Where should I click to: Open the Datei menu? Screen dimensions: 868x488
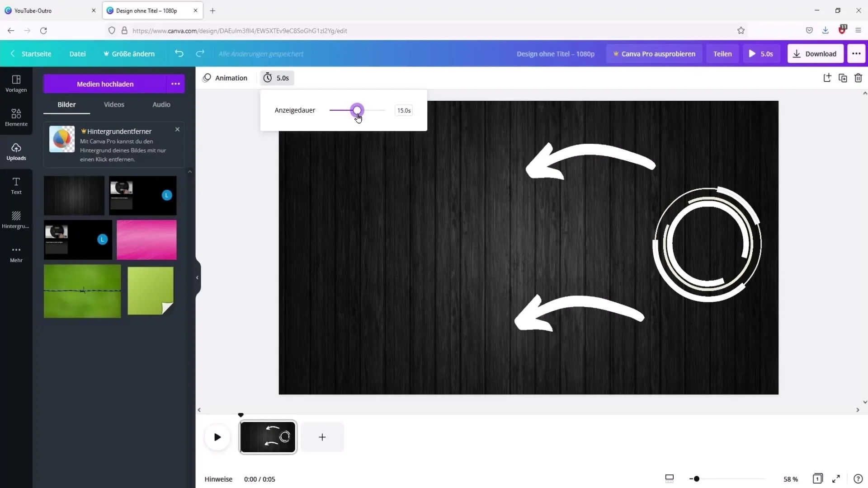tap(77, 53)
